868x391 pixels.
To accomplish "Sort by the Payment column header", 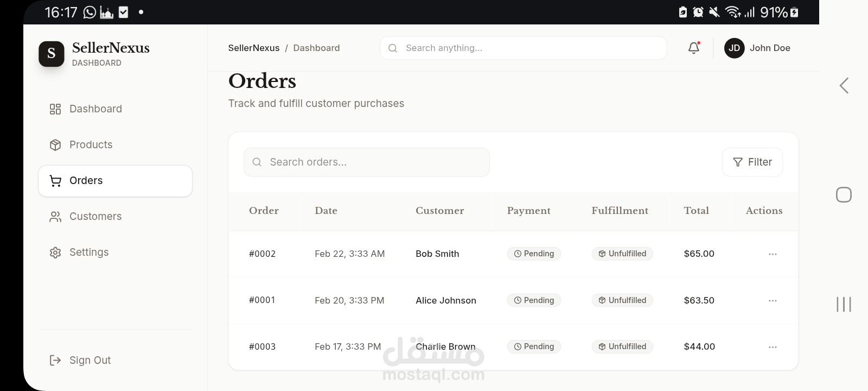I will coord(529,211).
